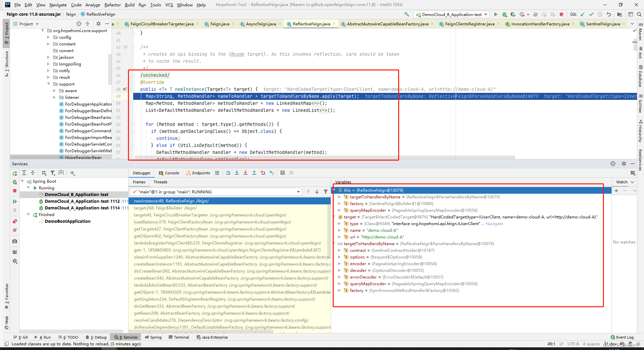644x350 pixels.
Task: Expand targetToHandlersByName variable node
Action: tap(339, 197)
